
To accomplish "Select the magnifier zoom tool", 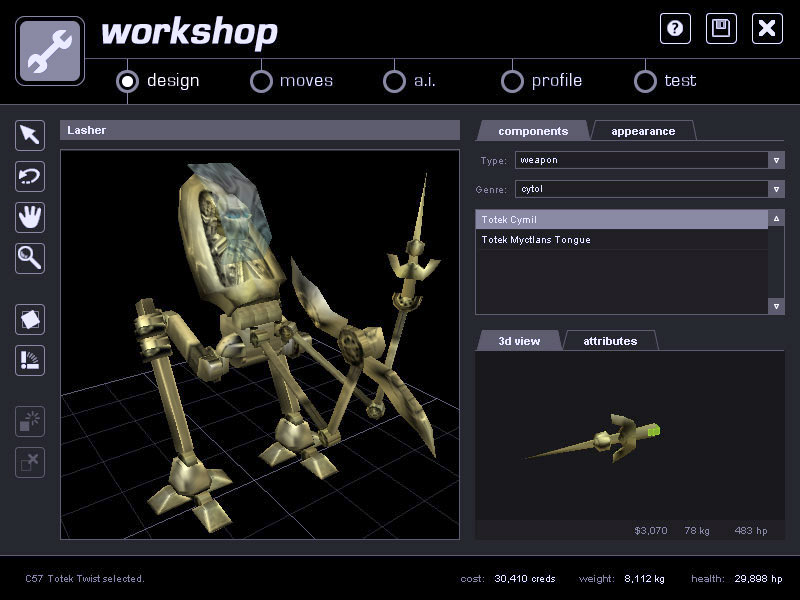I will [30, 258].
